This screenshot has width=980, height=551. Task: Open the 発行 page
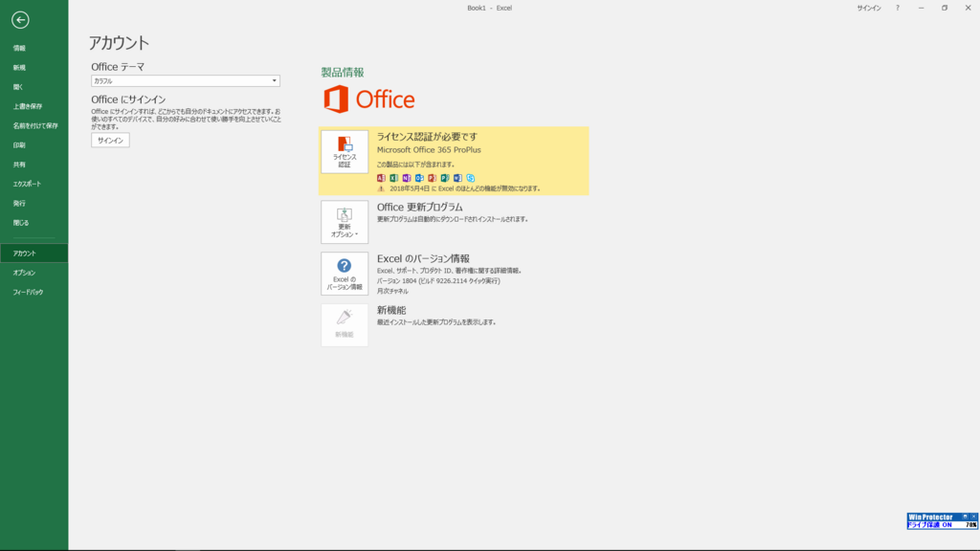click(x=33, y=203)
